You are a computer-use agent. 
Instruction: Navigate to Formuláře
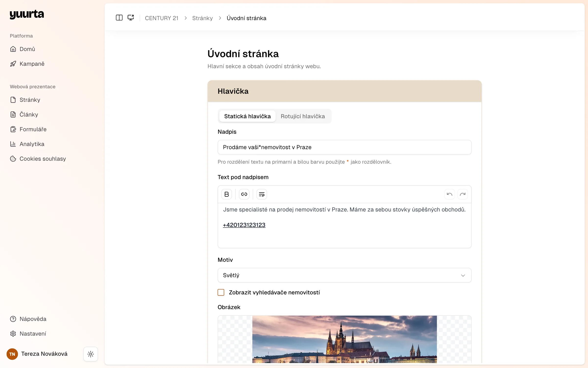tap(28, 129)
